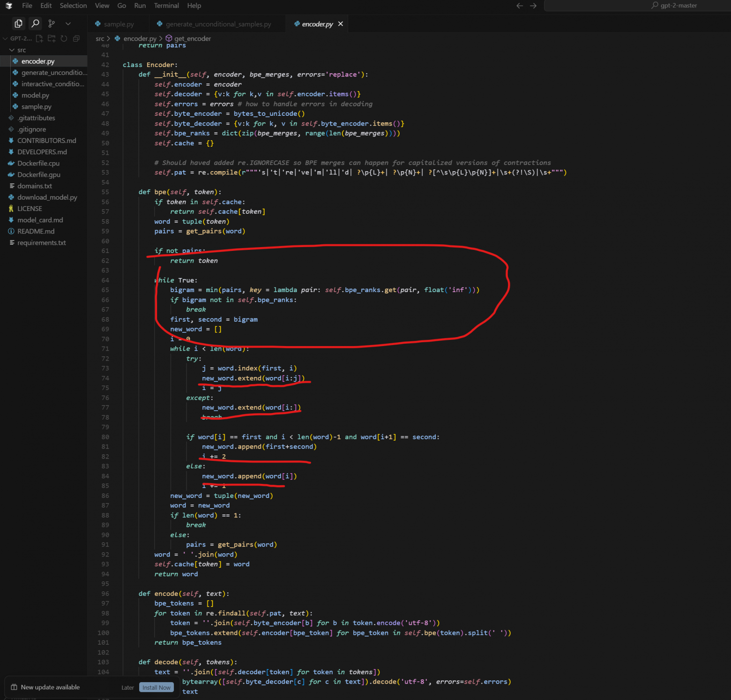Click the git icon beside .gitignore

[x=11, y=129]
